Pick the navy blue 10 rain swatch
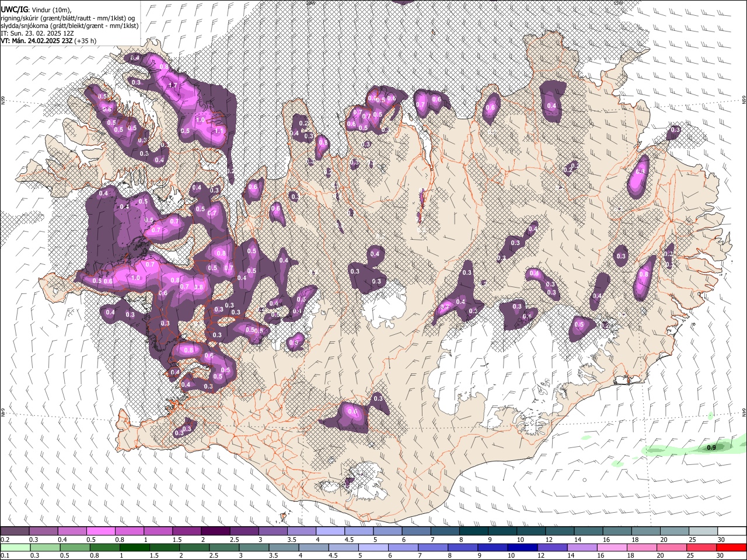The width and height of the screenshot is (747, 560). pyautogui.click(x=522, y=547)
